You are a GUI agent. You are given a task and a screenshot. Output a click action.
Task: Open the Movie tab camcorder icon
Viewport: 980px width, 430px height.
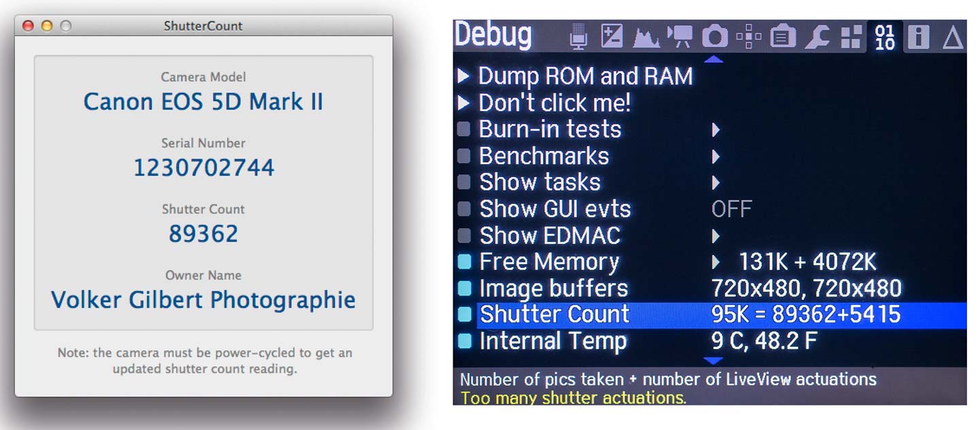[x=680, y=37]
